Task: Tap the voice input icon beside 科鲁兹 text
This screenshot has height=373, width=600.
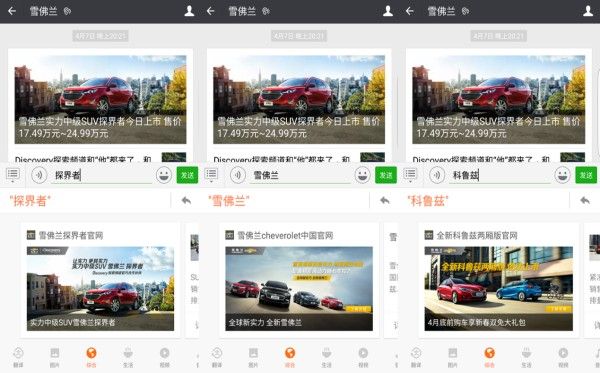Action: (437, 175)
